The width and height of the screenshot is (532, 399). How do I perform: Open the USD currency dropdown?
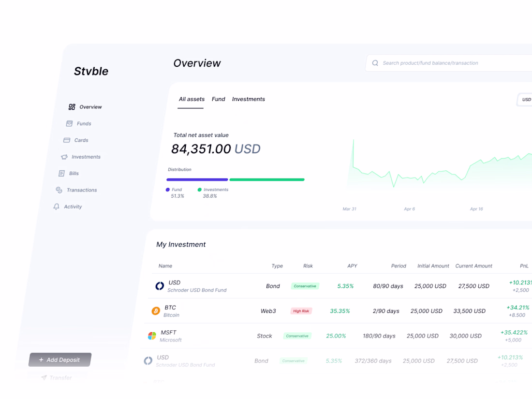click(x=525, y=100)
